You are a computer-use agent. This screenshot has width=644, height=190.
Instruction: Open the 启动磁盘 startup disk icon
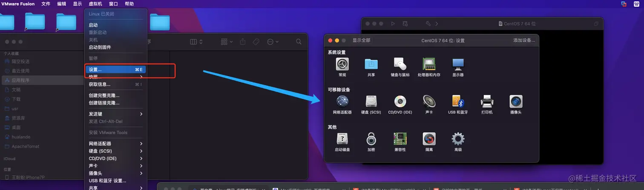[342, 139]
